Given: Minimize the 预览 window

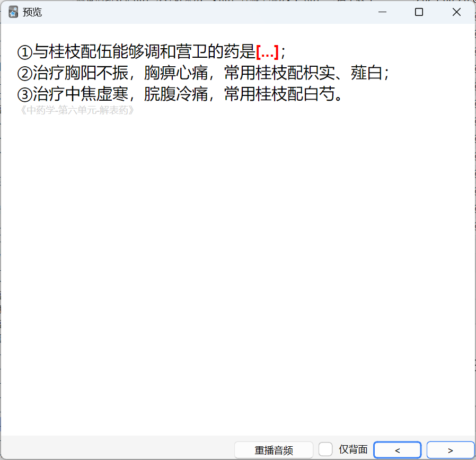Looking at the screenshot, I should coord(383,12).
